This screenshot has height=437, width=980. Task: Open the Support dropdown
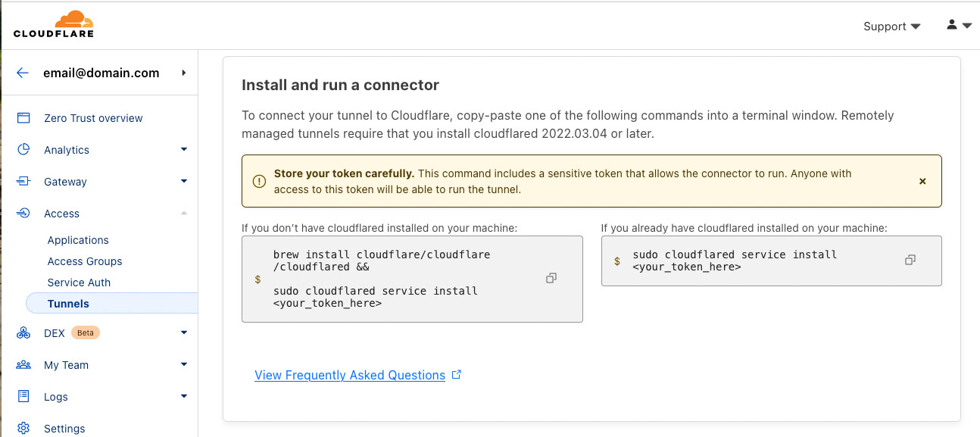point(891,27)
